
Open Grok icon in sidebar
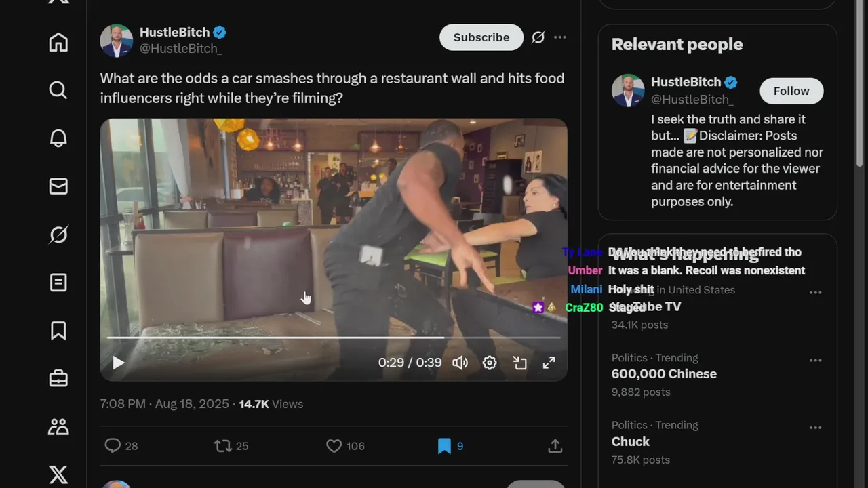(58, 235)
